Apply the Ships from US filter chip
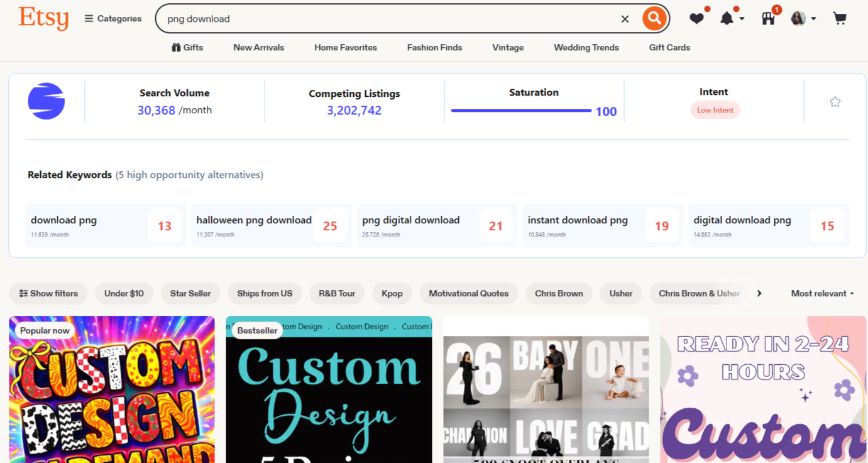 tap(265, 293)
